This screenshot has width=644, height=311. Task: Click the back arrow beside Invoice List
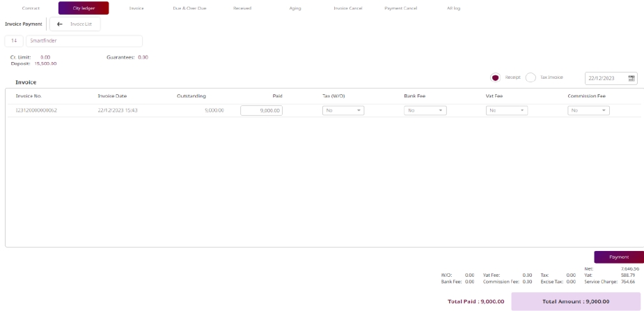click(60, 24)
